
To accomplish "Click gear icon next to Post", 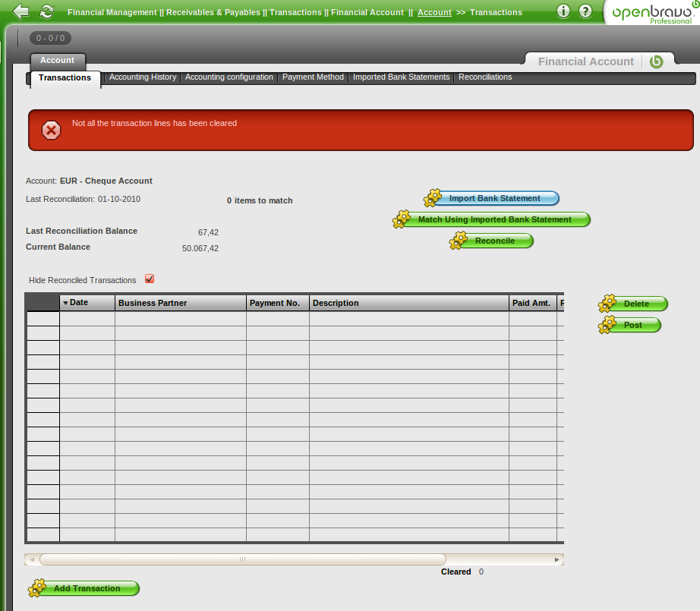I will [x=607, y=325].
